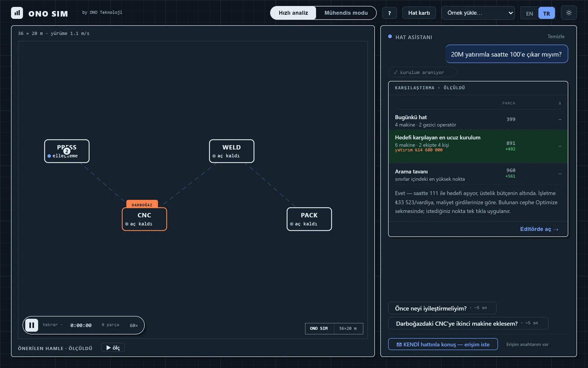The height and width of the screenshot is (368, 588).
Task: Ask about adding second CNC machine
Action: (x=468, y=323)
